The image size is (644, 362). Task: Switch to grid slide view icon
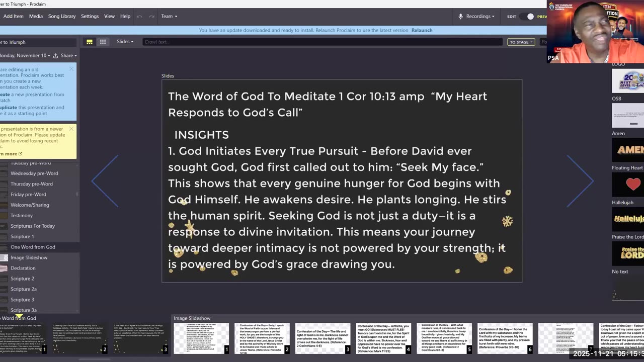tap(103, 42)
